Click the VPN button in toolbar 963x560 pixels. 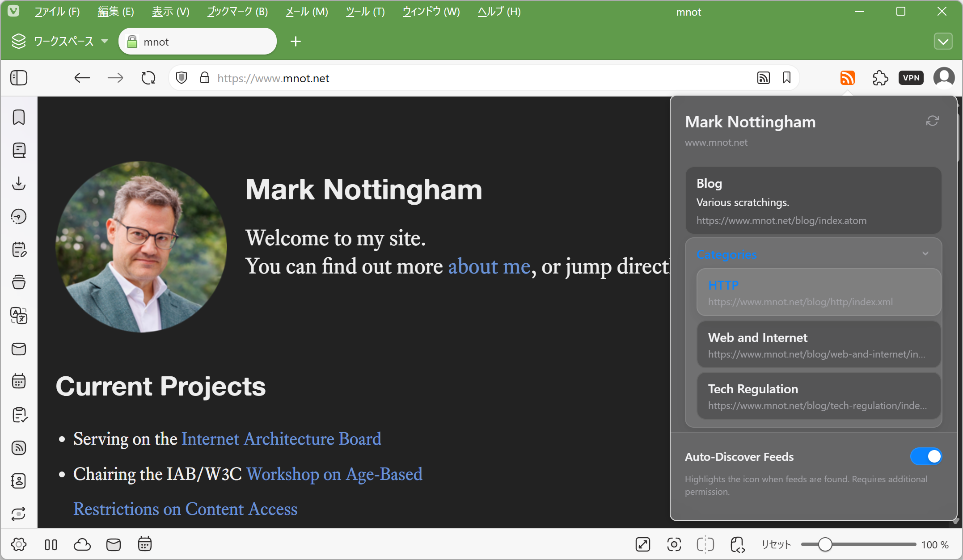pos(911,78)
